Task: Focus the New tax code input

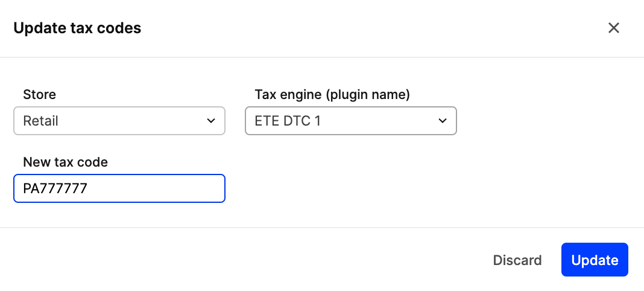Action: click(x=119, y=188)
